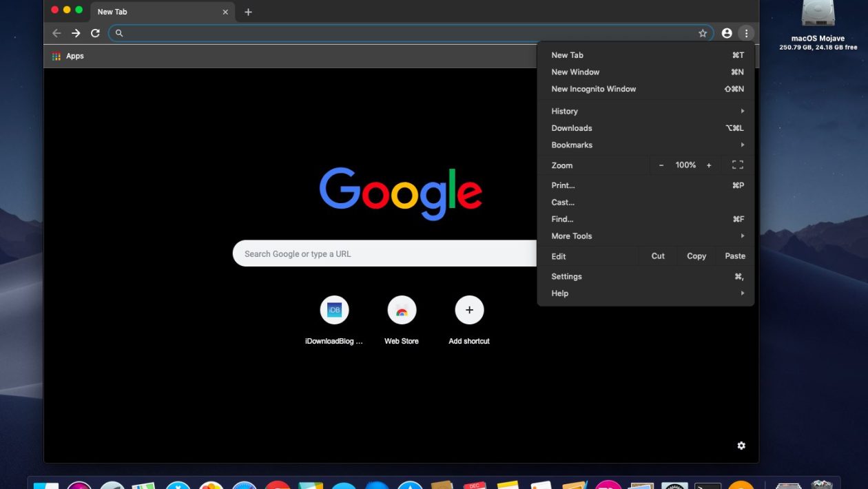
Task: Click Paste in the Edit row
Action: pyautogui.click(x=735, y=256)
